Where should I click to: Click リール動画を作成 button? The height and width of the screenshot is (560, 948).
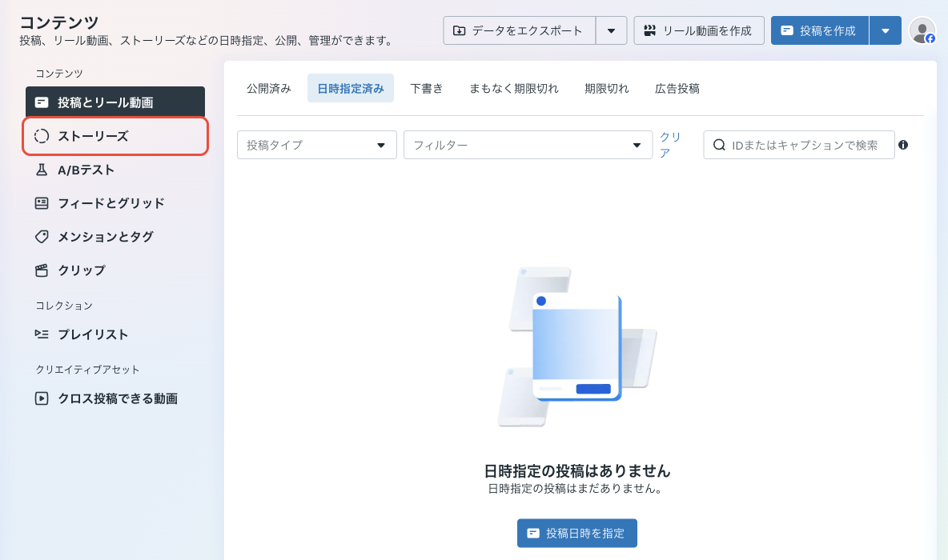click(x=699, y=30)
